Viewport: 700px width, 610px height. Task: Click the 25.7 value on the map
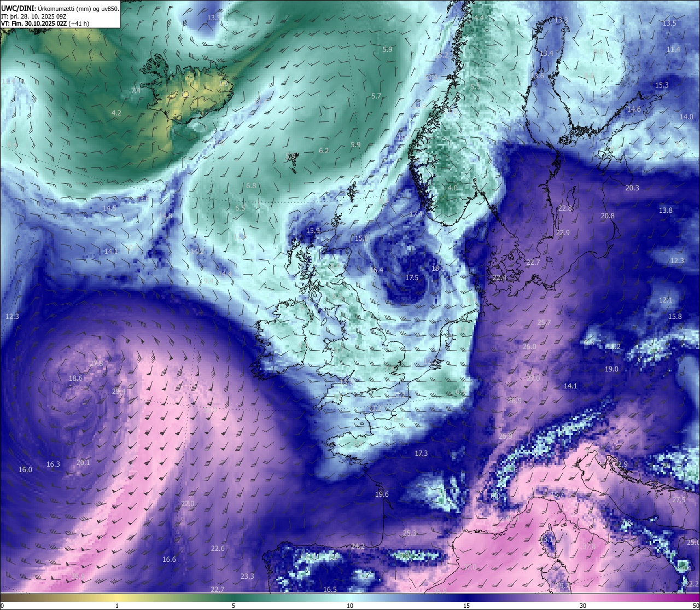[x=544, y=323]
